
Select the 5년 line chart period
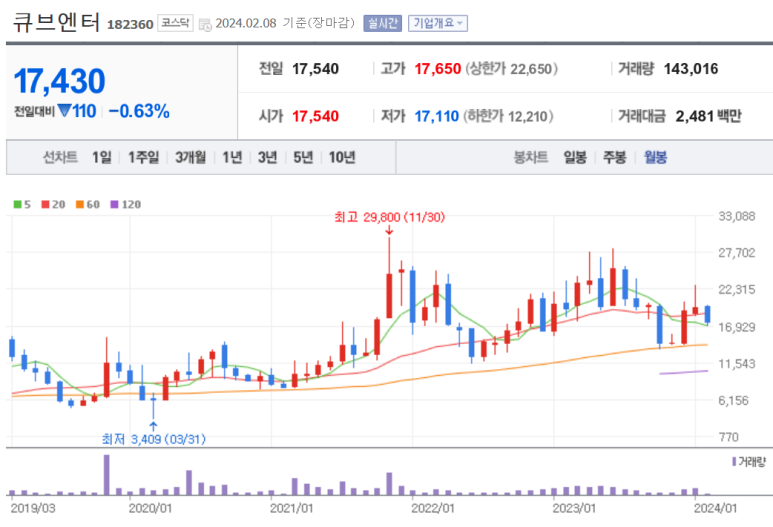tap(303, 157)
